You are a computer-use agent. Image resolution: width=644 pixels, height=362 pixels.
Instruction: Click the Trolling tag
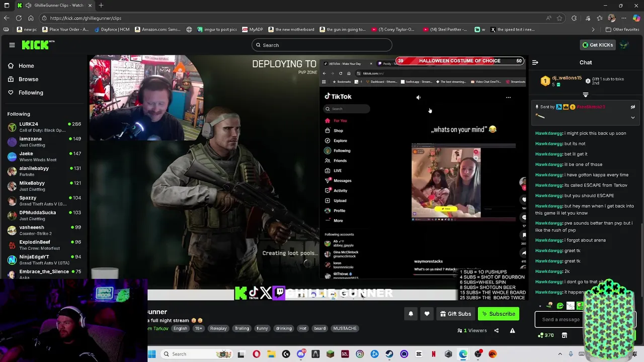pyautogui.click(x=242, y=328)
